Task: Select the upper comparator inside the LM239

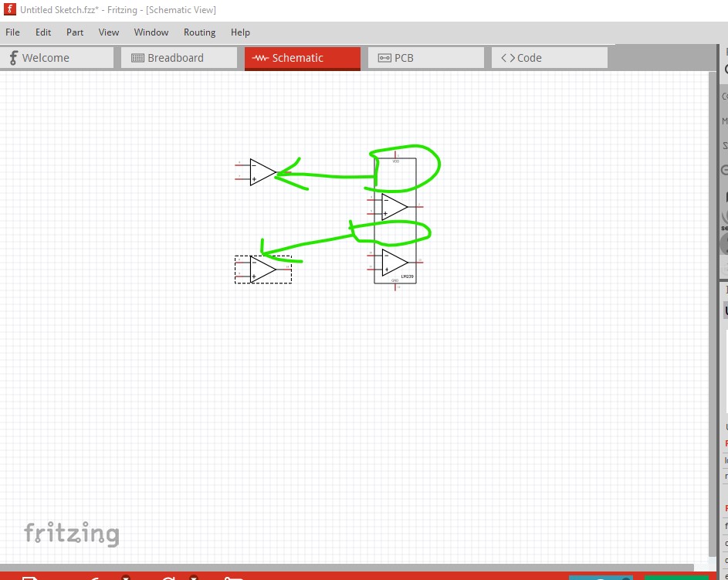Action: pos(394,206)
